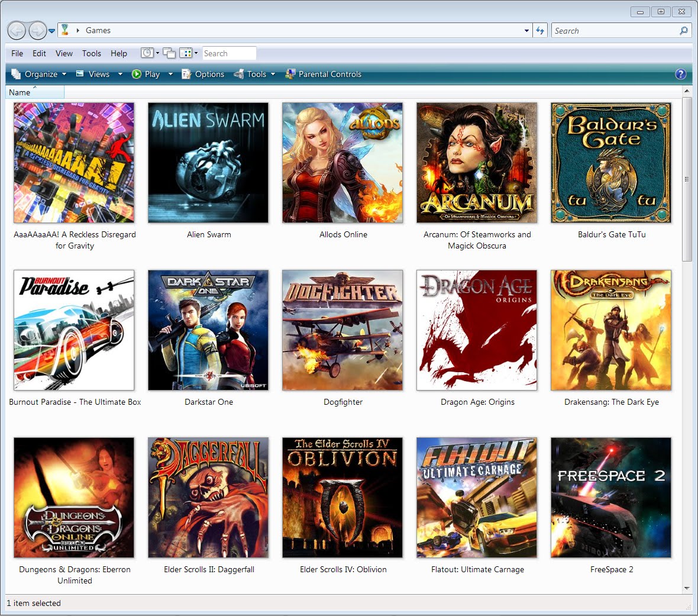Click the search magnifier icon

[x=684, y=30]
